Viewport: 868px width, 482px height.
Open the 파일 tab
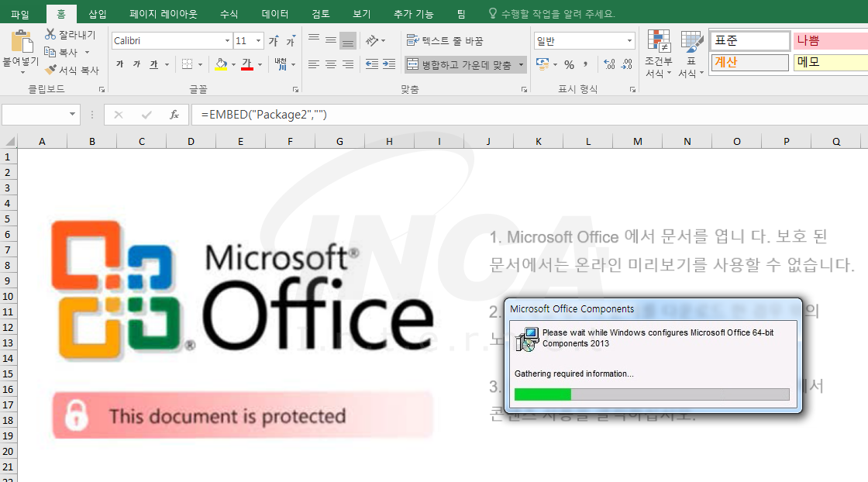[20, 14]
